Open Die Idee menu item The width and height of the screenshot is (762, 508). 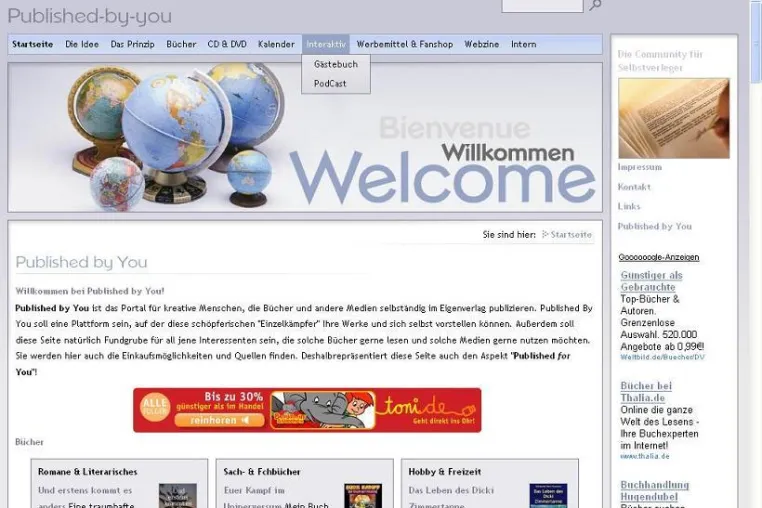82,44
